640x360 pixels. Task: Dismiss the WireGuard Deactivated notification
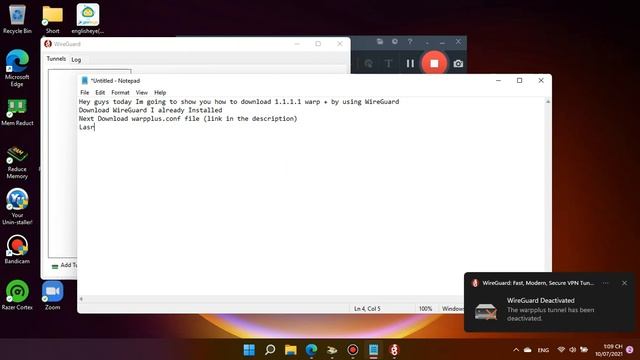(x=624, y=283)
